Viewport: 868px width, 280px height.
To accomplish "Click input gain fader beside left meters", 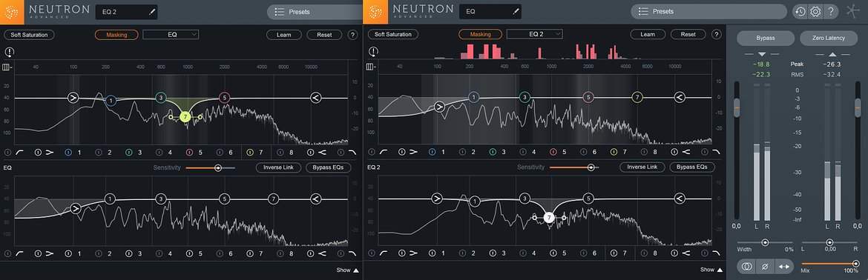I will (737, 107).
